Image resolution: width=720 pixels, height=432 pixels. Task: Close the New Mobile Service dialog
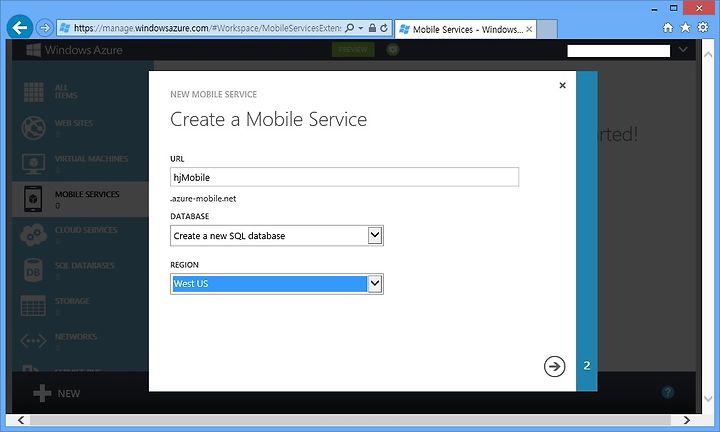coord(562,85)
